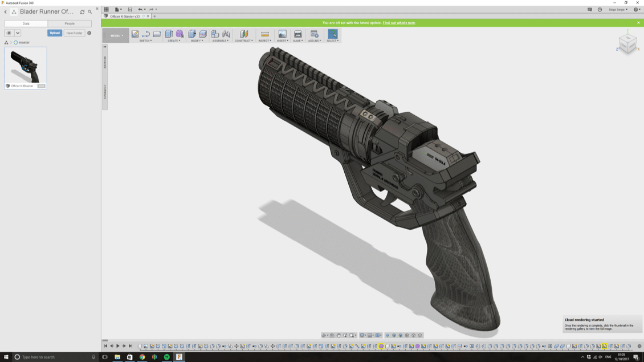The width and height of the screenshot is (644, 362).
Task: Click the Job Status clock icon
Action: 600,10
